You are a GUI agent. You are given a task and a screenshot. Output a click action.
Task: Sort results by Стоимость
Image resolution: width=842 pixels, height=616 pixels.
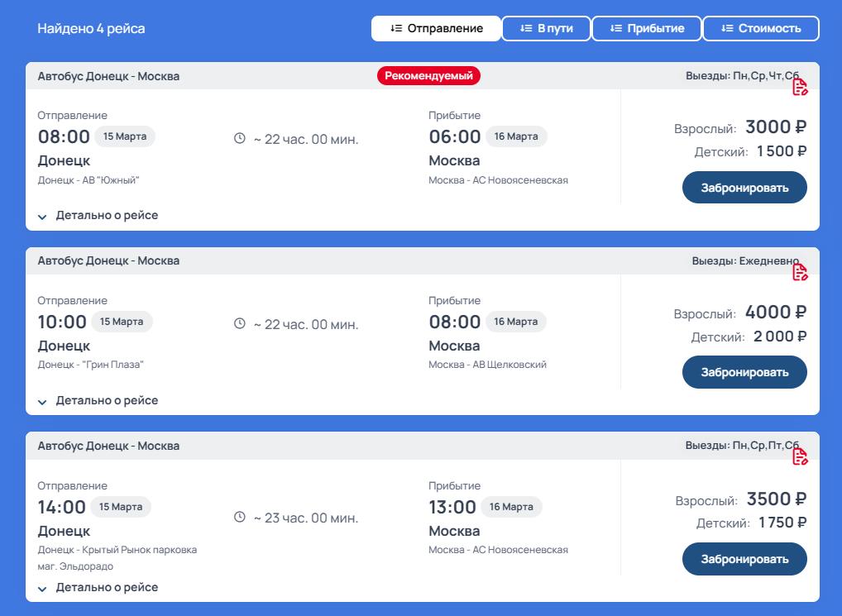[x=761, y=28]
